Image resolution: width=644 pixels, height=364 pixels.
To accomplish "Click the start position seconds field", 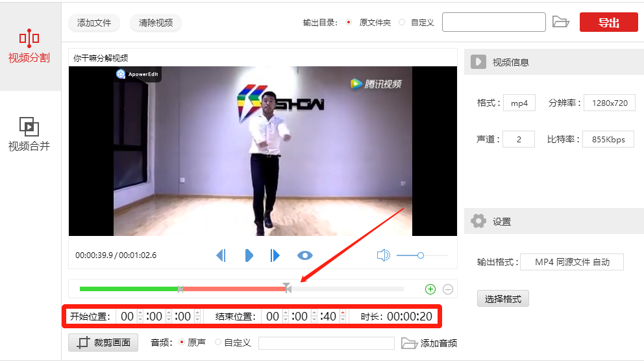I will pyautogui.click(x=184, y=317).
